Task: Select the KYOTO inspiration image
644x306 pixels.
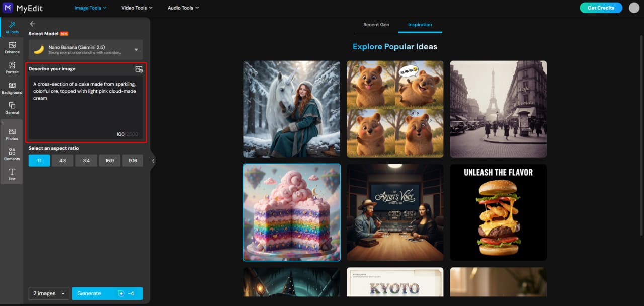Action: (x=395, y=282)
